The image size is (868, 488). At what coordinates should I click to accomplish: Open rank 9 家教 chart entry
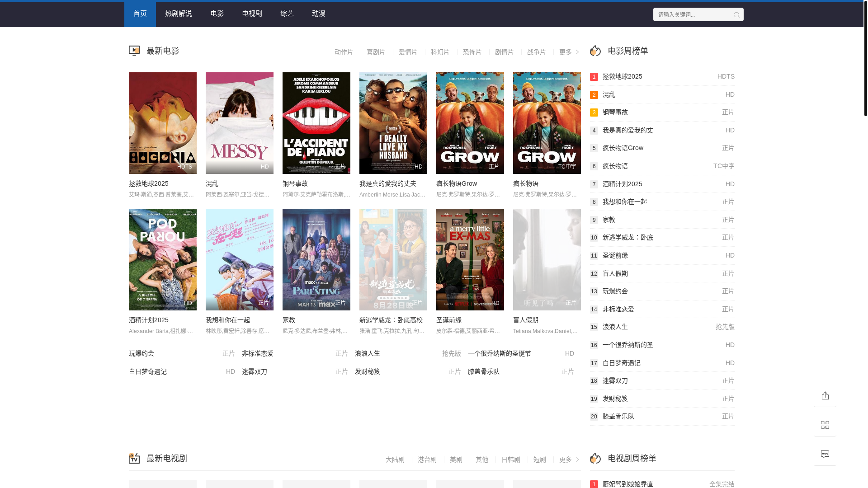click(x=662, y=220)
